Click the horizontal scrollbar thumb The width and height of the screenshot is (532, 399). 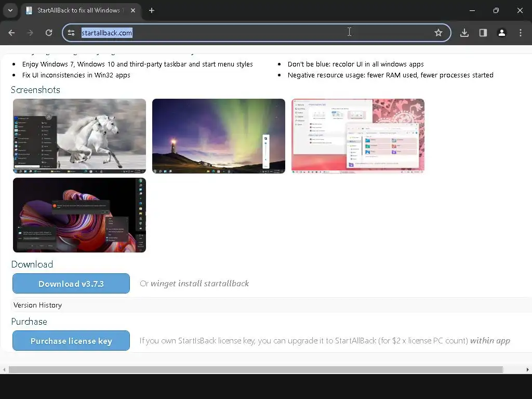256,369
